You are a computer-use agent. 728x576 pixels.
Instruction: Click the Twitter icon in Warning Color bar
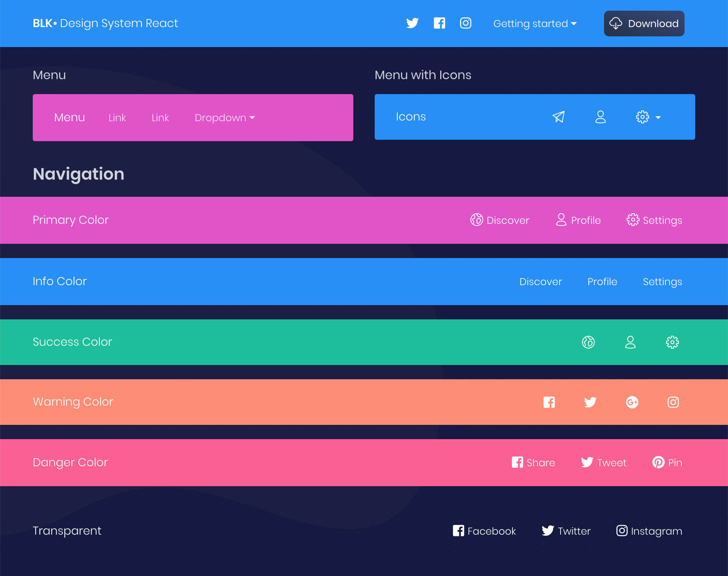590,402
